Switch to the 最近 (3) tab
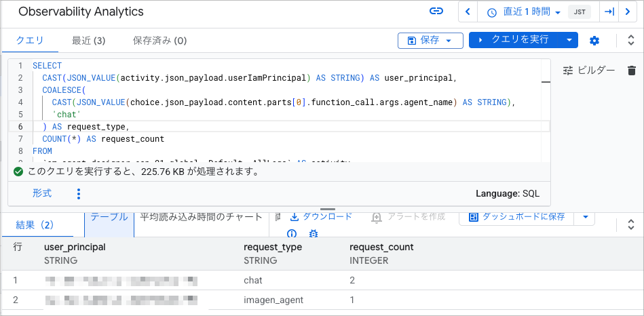644x316 pixels. tap(88, 41)
